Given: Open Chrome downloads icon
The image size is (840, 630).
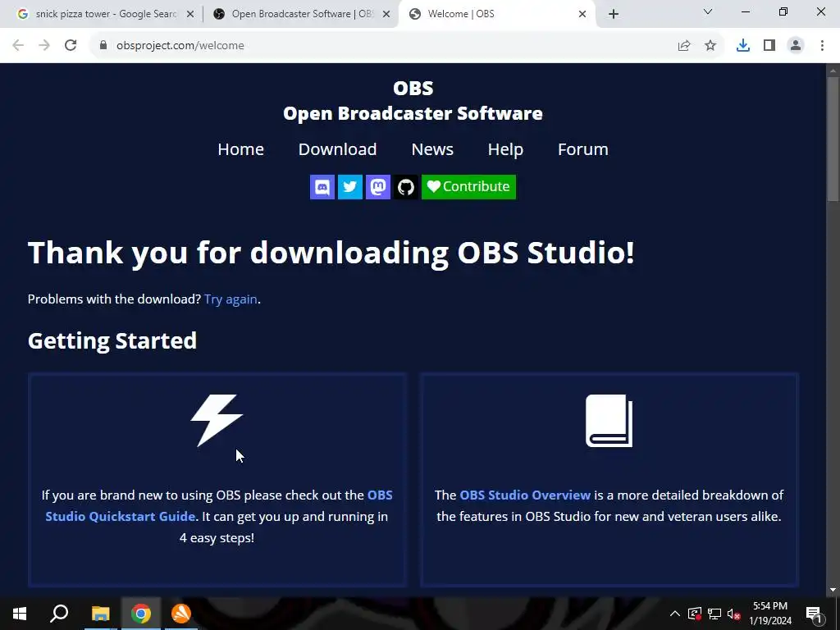Looking at the screenshot, I should tap(743, 46).
